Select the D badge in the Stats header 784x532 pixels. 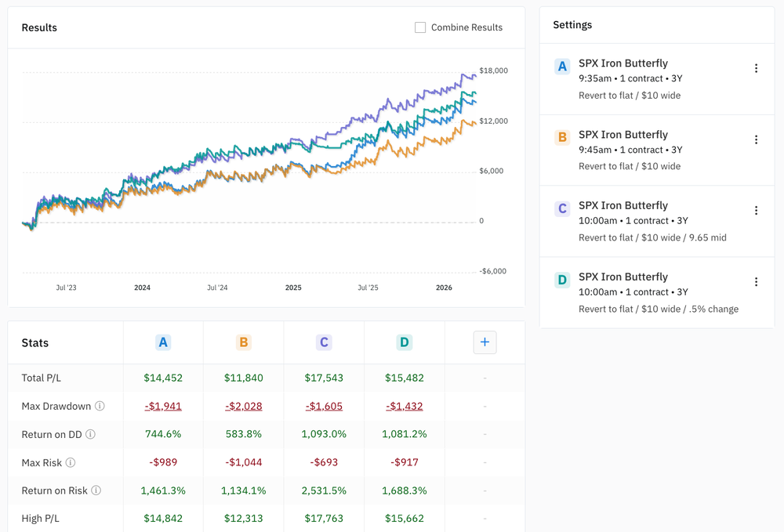coord(404,342)
